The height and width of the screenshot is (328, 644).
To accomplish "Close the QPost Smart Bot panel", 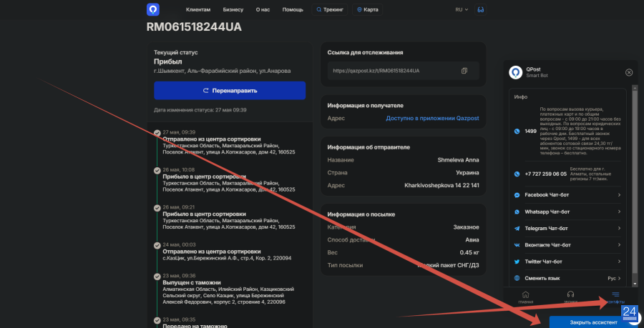I will [x=629, y=73].
